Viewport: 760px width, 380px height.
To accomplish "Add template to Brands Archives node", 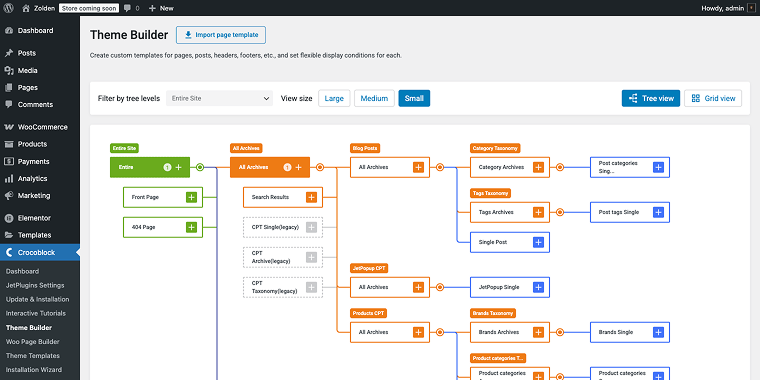I will tap(538, 332).
